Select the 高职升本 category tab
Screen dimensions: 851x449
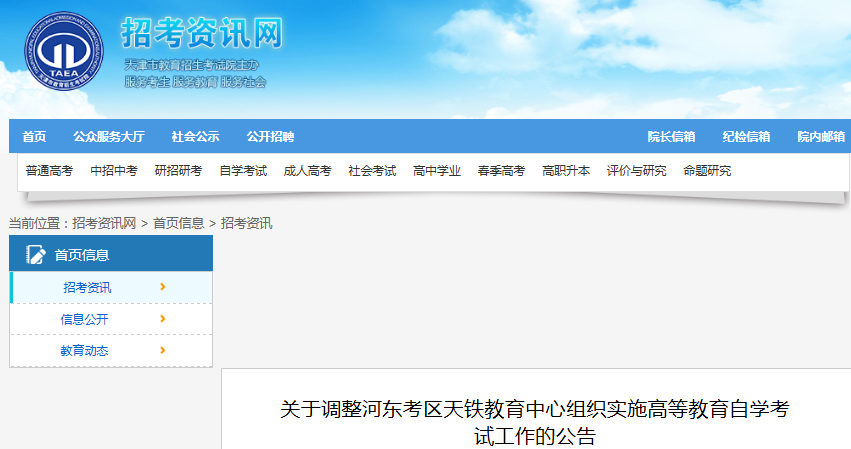tap(566, 171)
